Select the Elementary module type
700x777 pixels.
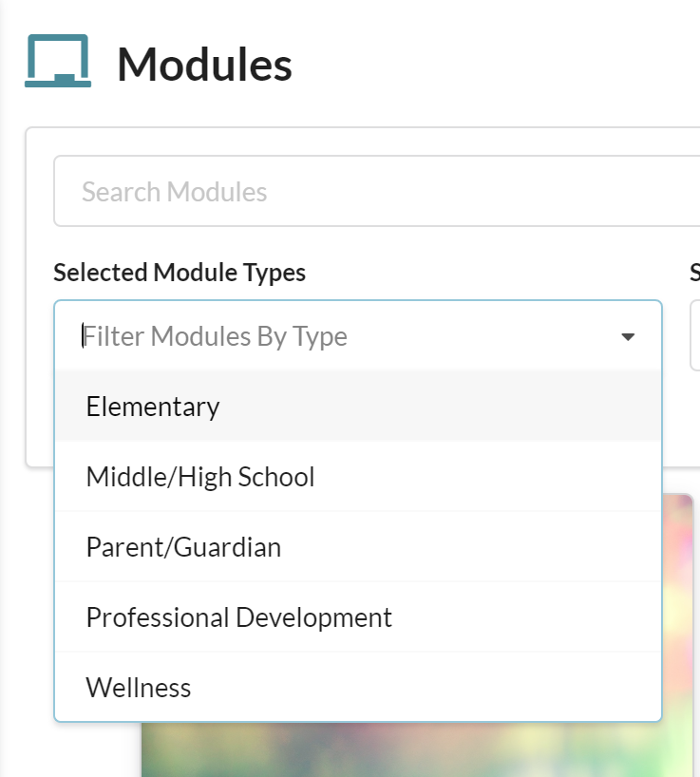pos(358,407)
